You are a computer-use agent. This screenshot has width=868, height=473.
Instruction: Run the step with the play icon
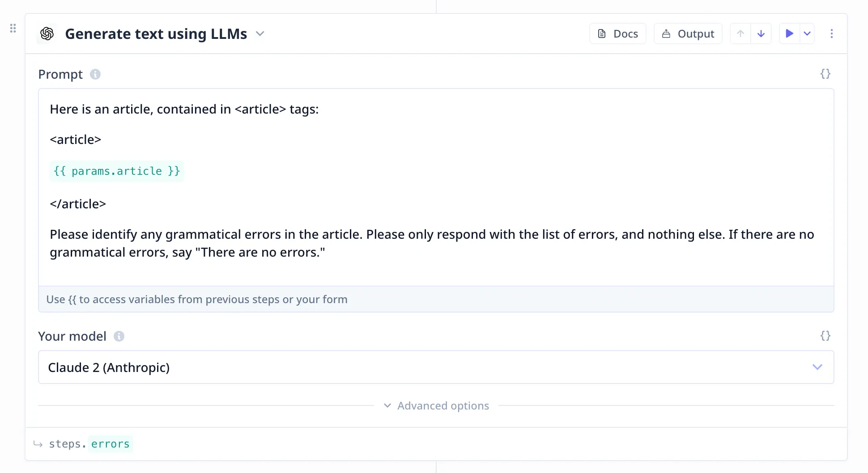coord(789,34)
